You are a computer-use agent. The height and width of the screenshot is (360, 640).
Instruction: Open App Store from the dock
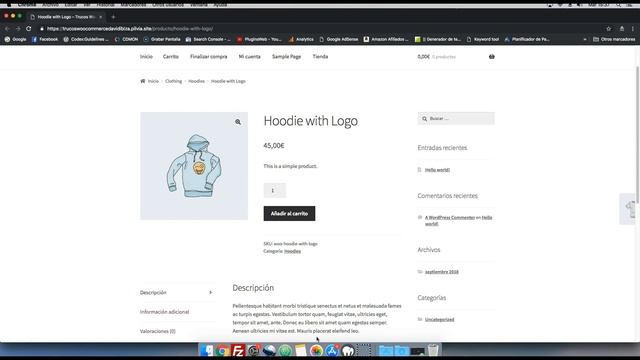pyautogui.click(x=332, y=351)
